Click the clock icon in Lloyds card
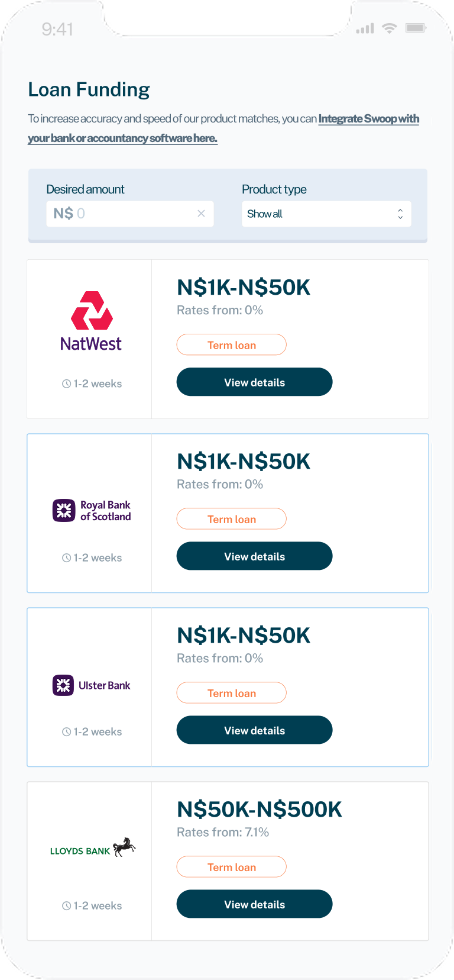Image resolution: width=454 pixels, height=980 pixels. [66, 906]
